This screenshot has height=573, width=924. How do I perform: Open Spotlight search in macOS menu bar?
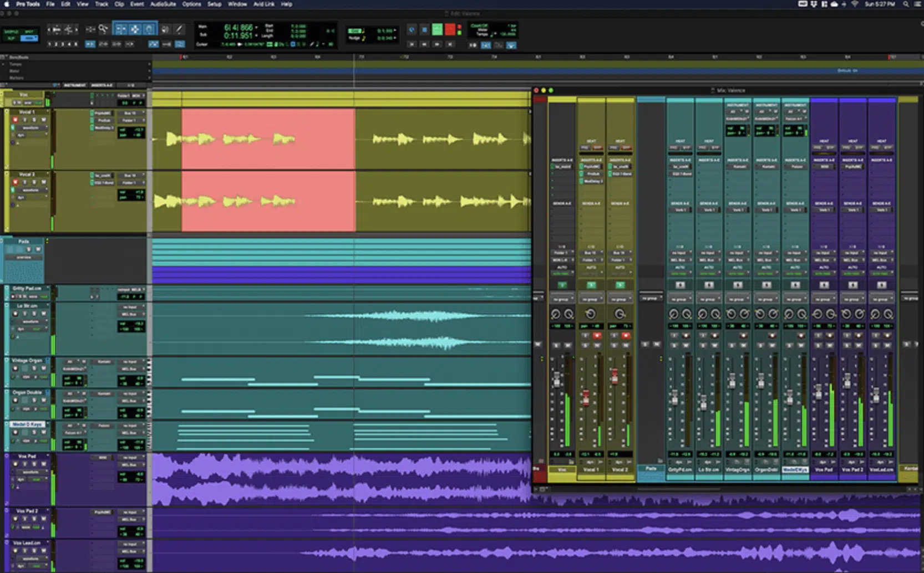(x=906, y=4)
